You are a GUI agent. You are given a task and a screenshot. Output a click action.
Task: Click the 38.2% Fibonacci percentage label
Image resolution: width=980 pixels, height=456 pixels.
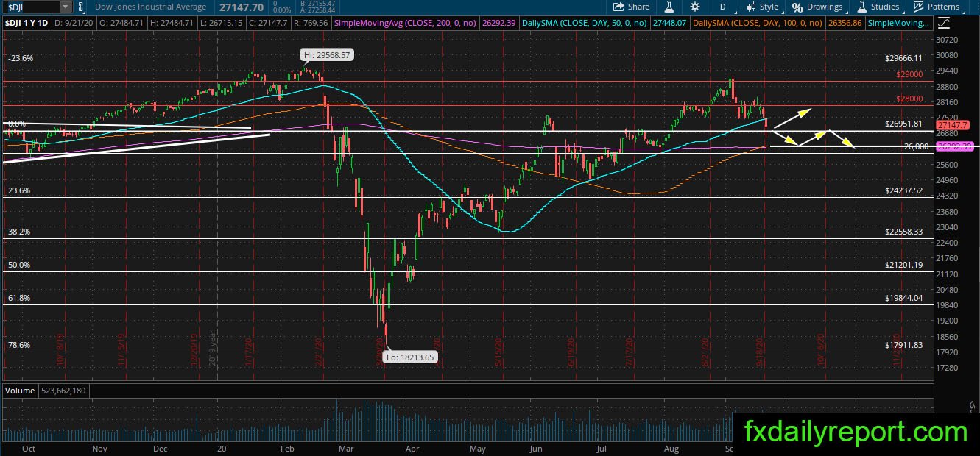18,231
